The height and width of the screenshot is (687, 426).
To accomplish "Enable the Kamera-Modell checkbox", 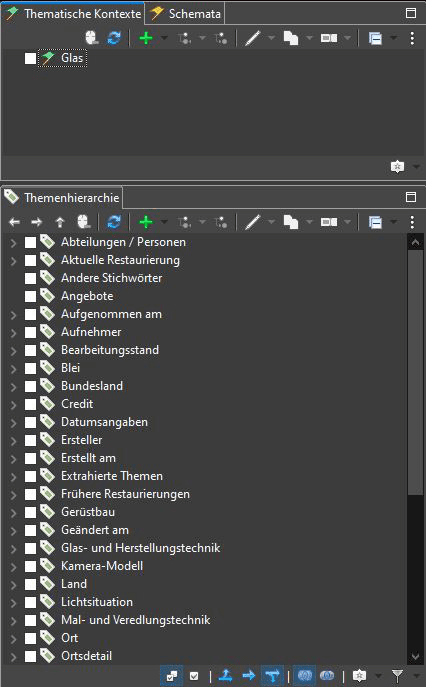I will tap(30, 566).
